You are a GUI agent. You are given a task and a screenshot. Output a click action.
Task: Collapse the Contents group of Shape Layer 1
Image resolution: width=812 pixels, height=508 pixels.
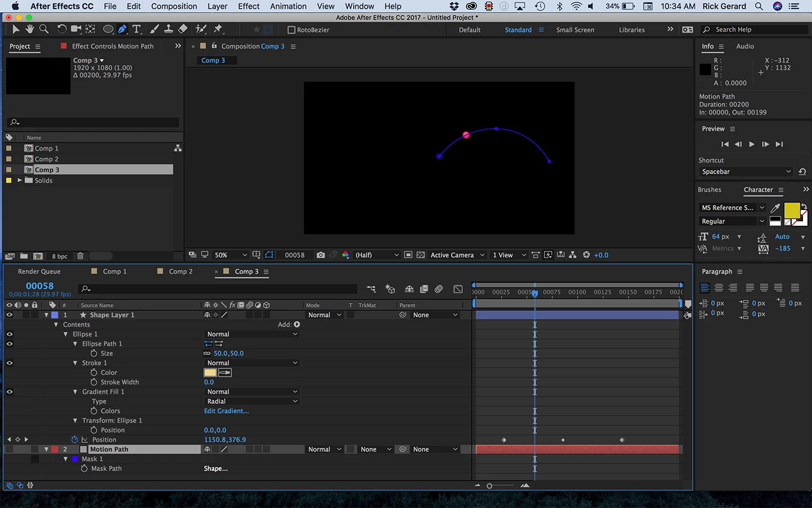[x=56, y=325]
